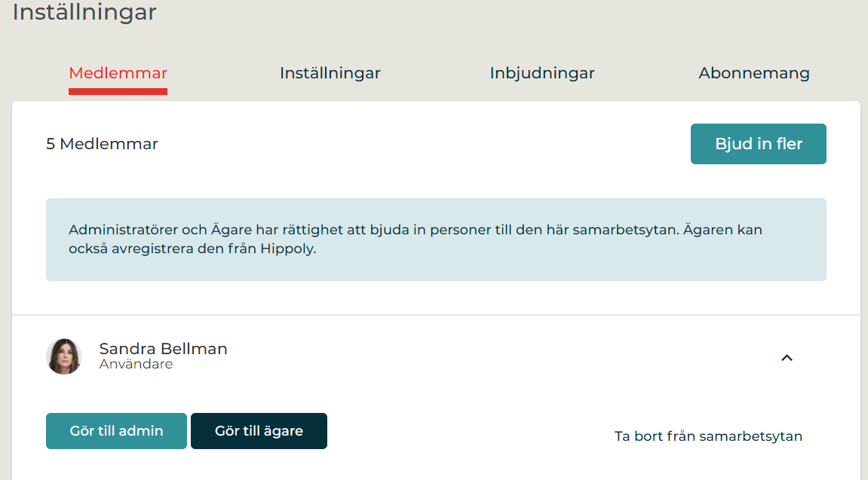The image size is (868, 480).
Task: Click empty space right of 5 Medlemmar
Action: tap(422, 144)
